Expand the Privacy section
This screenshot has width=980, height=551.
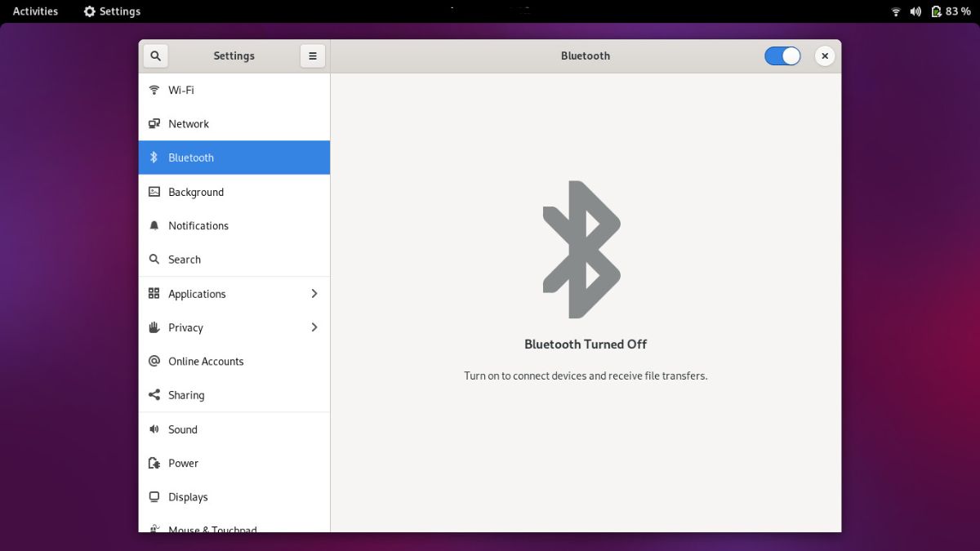(314, 327)
